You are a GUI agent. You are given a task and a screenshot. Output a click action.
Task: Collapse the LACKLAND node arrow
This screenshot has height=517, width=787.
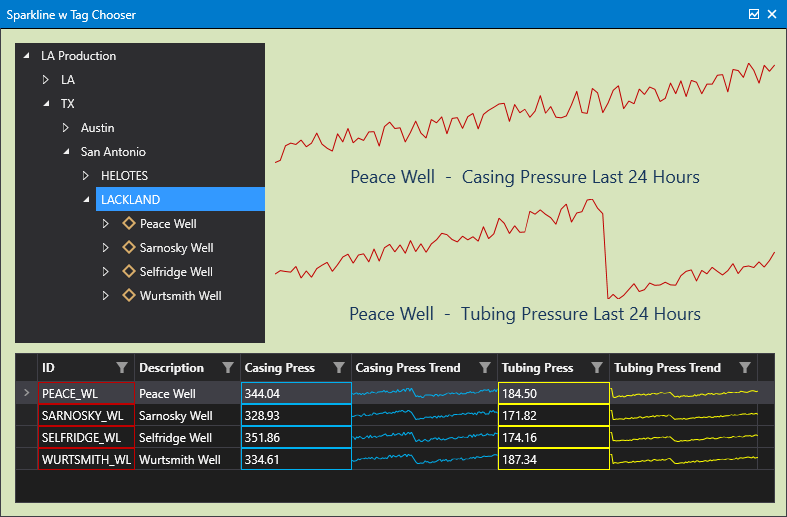87,200
